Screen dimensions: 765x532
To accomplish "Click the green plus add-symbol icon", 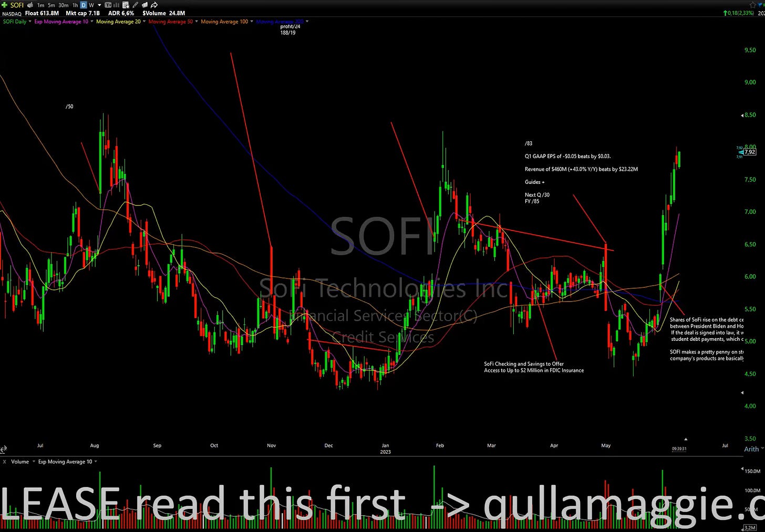I will coord(4,5).
